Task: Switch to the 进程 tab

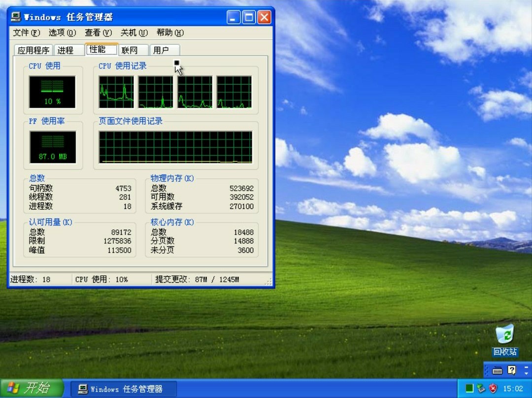Action: click(66, 50)
